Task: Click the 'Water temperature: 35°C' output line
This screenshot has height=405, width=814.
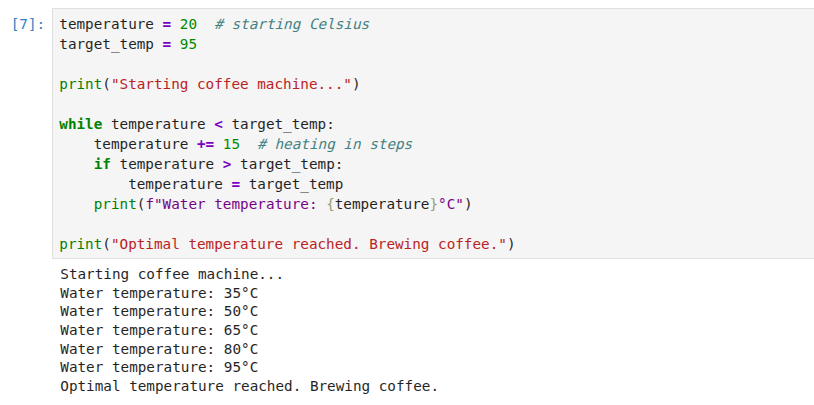Action: click(159, 293)
